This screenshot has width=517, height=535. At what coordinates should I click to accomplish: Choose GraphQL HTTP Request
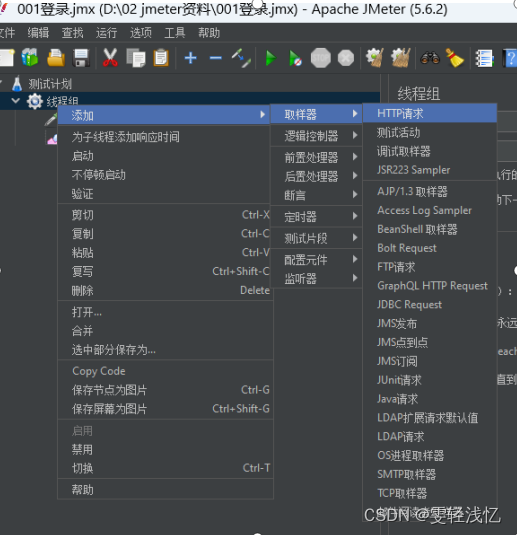coord(430,286)
